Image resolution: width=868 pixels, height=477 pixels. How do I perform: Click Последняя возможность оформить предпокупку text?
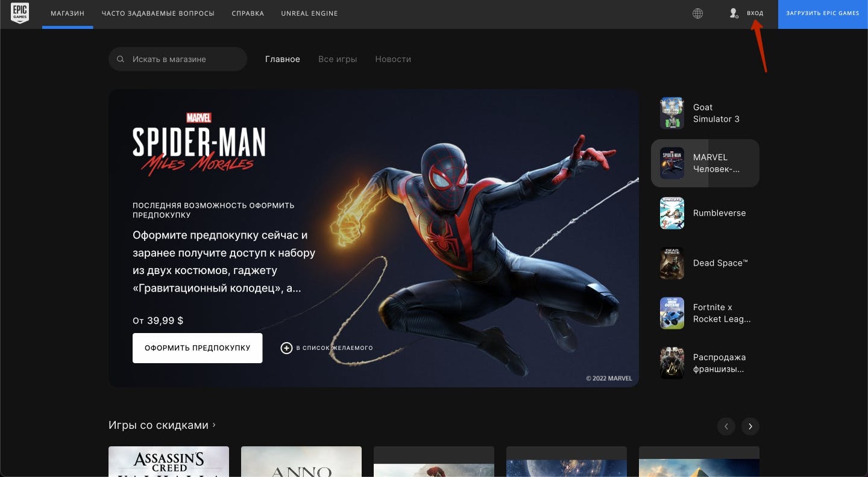(213, 210)
